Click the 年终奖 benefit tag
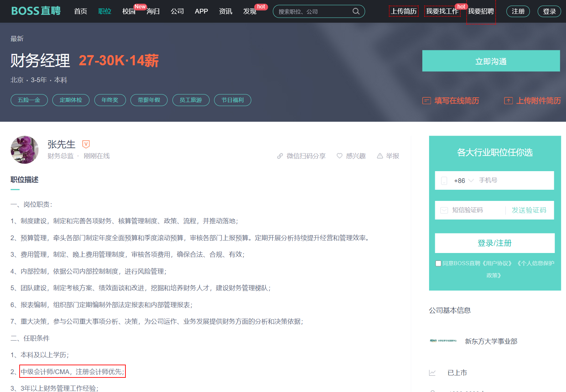 coord(110,100)
